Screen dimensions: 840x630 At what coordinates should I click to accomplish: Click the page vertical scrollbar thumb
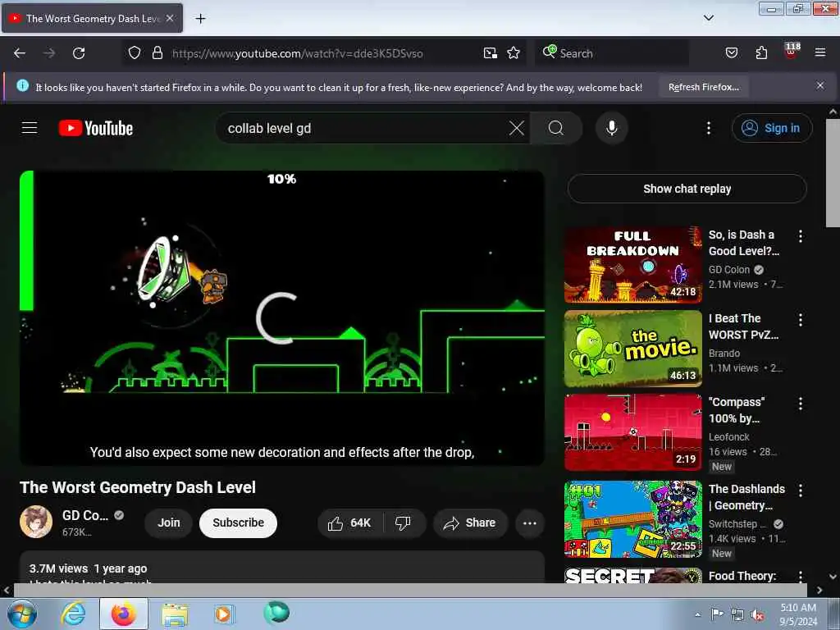click(x=833, y=172)
